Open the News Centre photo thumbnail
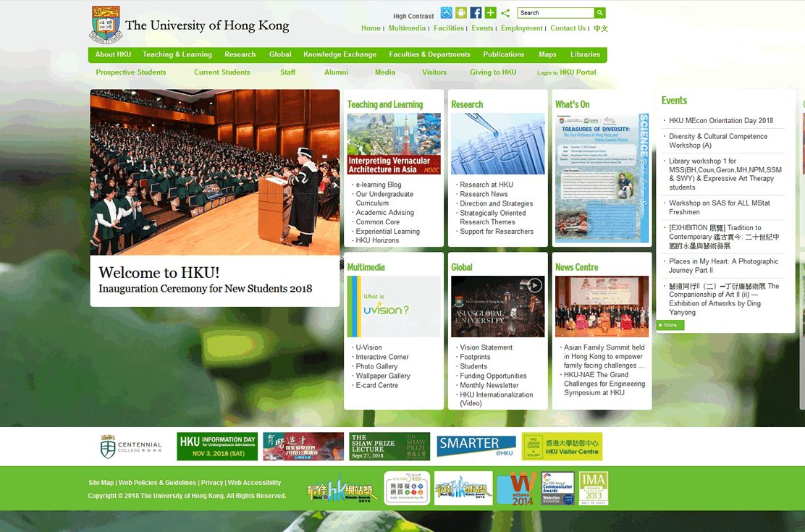The width and height of the screenshot is (805, 532). (602, 307)
